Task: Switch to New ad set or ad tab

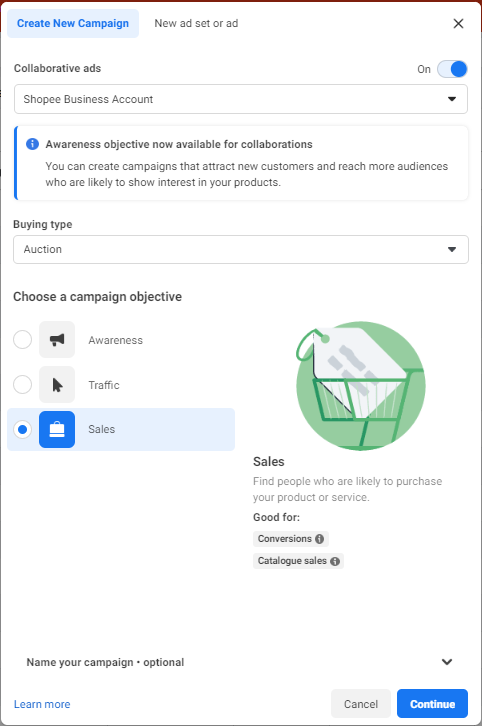Action: pyautogui.click(x=196, y=24)
